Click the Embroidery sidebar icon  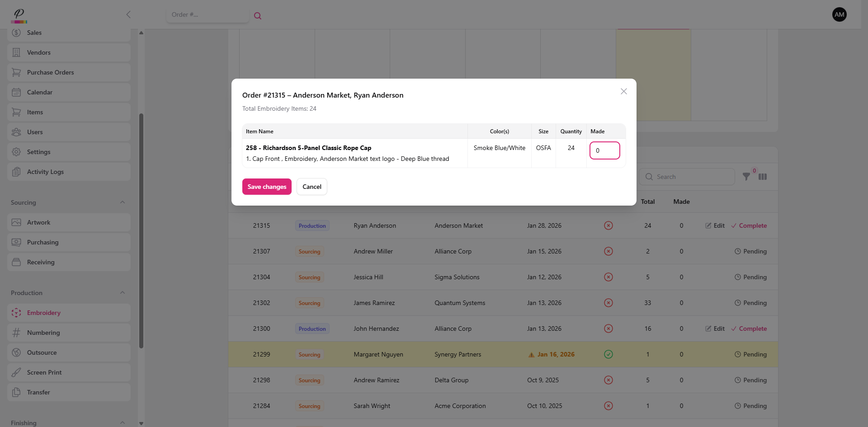(x=16, y=313)
